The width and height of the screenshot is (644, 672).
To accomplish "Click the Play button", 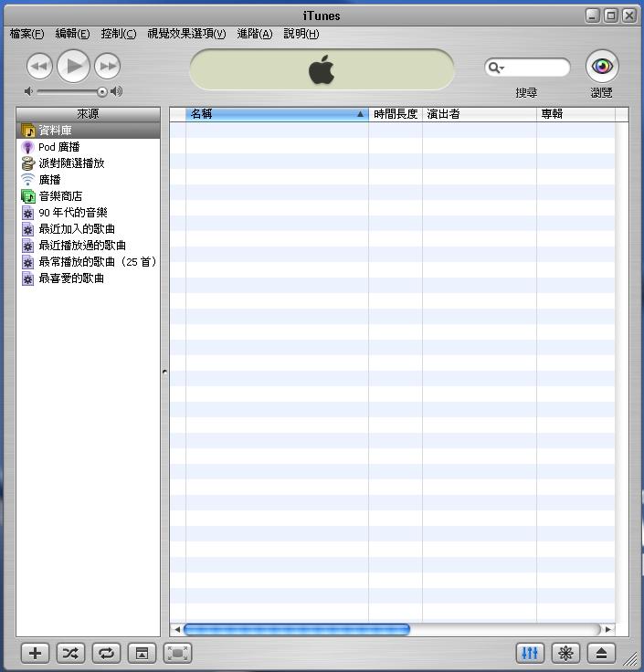I will (x=73, y=66).
